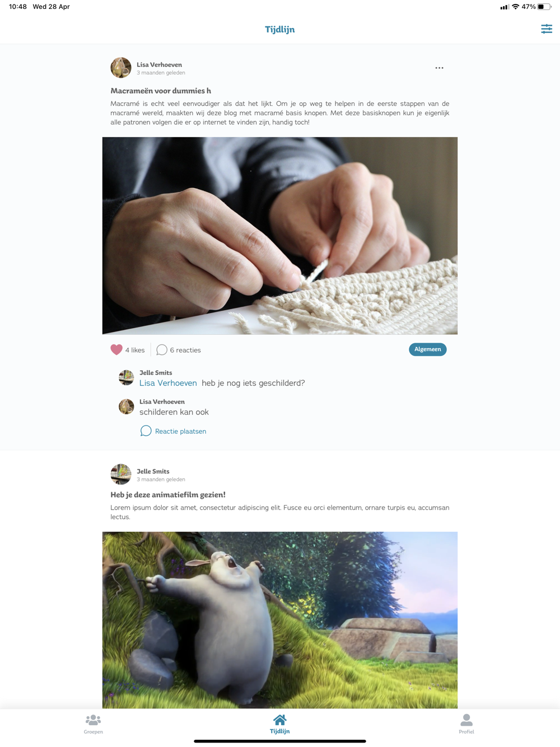The height and width of the screenshot is (747, 560).
Task: Click the Reactie plaatsen link text
Action: pos(180,431)
